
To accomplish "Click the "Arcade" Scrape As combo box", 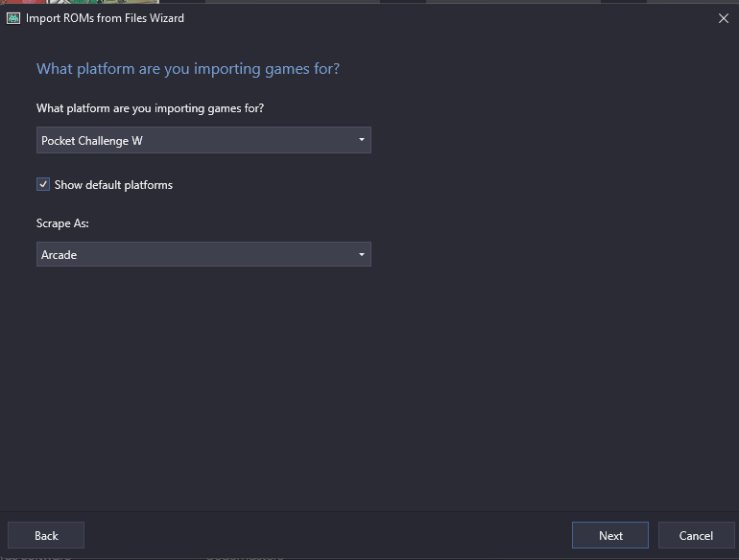I will coord(192,254).
